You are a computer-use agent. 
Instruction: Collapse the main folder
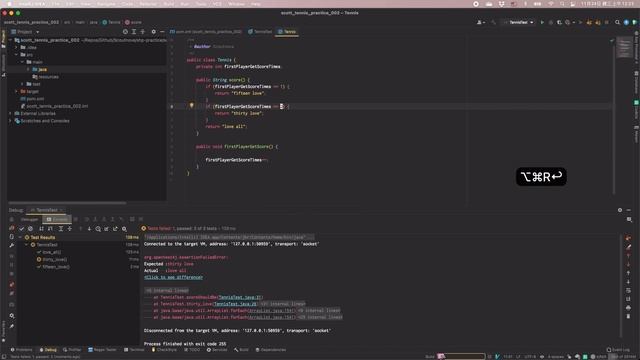[22, 62]
